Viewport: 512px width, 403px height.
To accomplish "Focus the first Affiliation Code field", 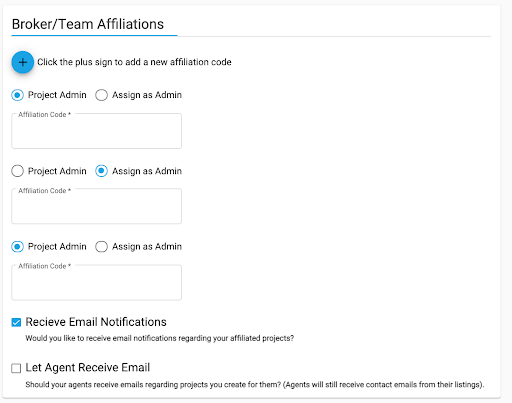I will [x=97, y=131].
